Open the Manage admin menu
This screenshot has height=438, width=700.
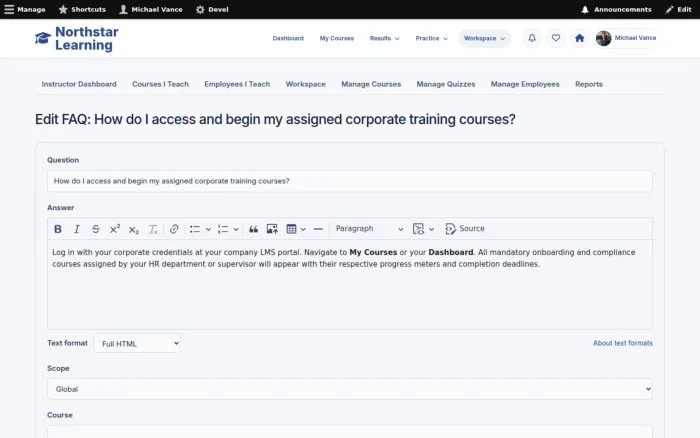pyautogui.click(x=25, y=9)
